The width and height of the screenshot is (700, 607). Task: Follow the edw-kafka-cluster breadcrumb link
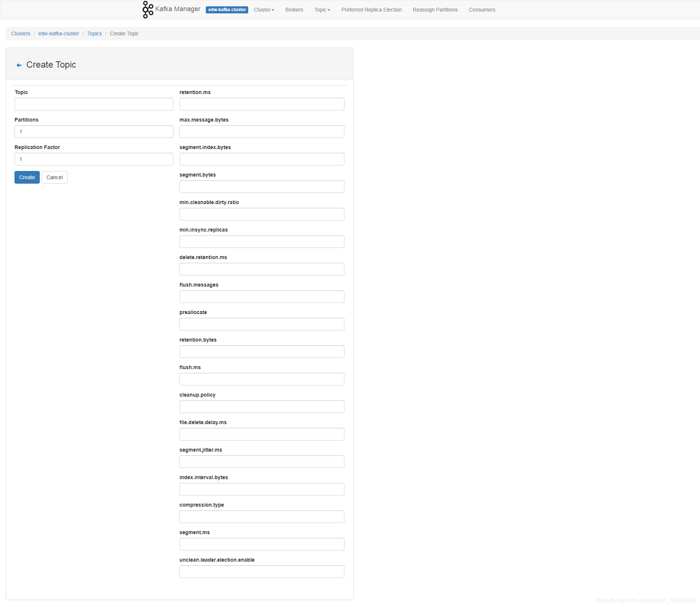[59, 33]
